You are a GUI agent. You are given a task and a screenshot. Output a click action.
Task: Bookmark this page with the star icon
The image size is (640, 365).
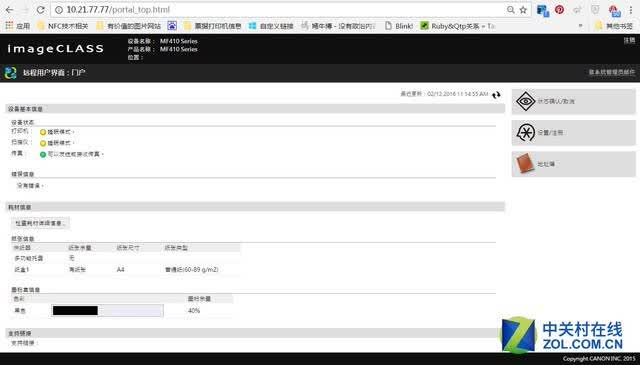[523, 10]
